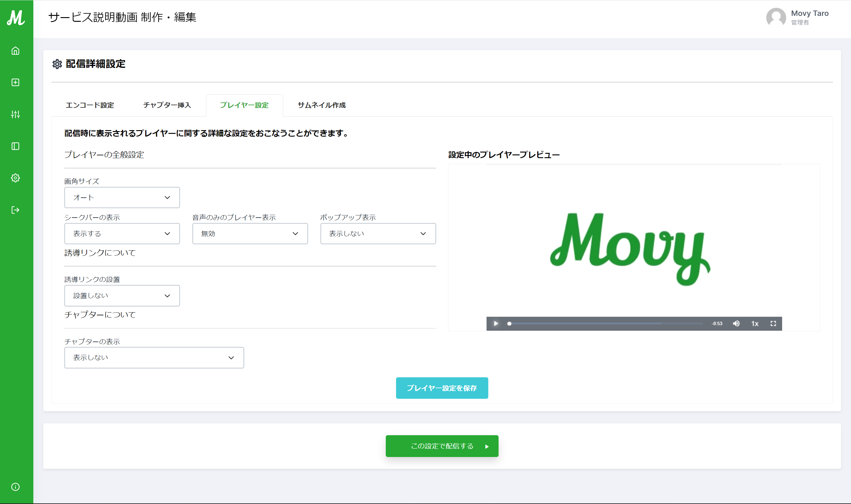This screenshot has height=504, width=851.
Task: Open the sliders adjustment icon in the sidebar
Action: (x=15, y=115)
